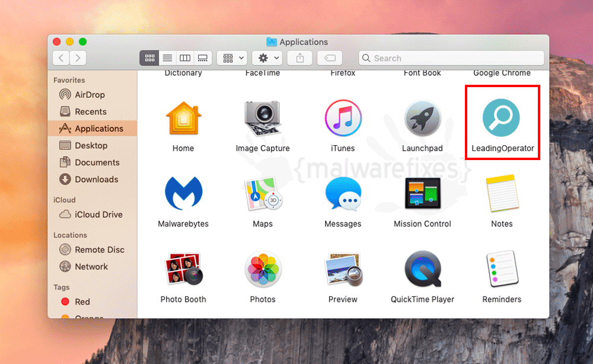
Task: Switch to list view
Action: 168,58
